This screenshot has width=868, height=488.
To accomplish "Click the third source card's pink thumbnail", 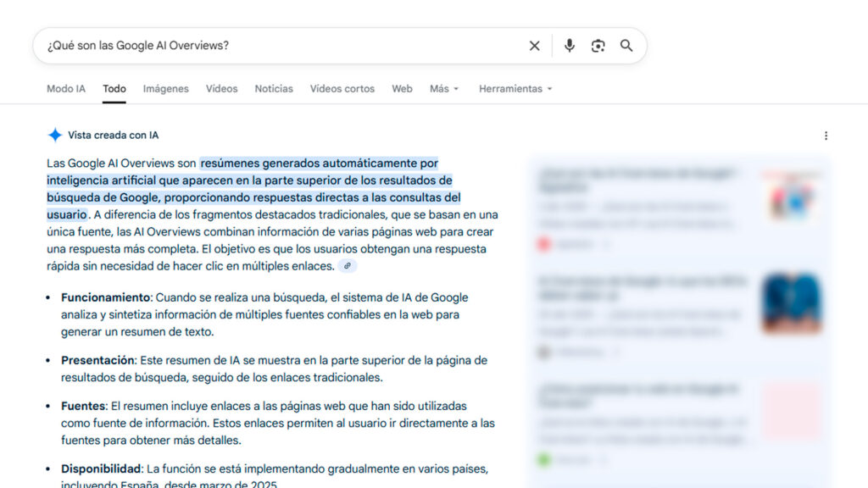I will tap(790, 411).
